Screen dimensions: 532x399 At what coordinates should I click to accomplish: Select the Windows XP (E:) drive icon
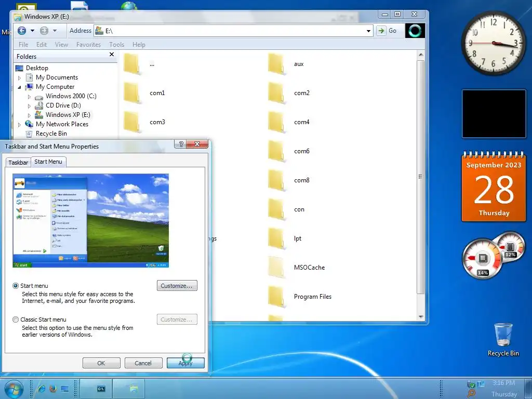click(39, 115)
